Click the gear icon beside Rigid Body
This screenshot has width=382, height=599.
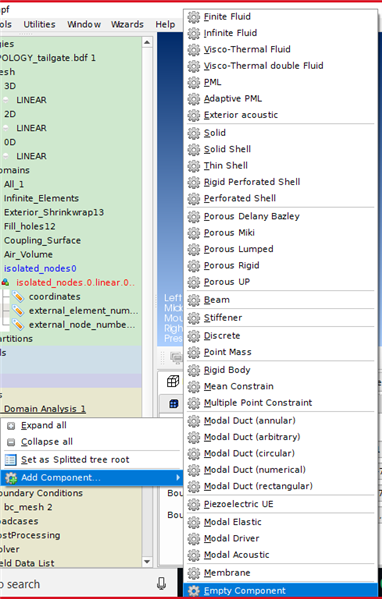194,370
